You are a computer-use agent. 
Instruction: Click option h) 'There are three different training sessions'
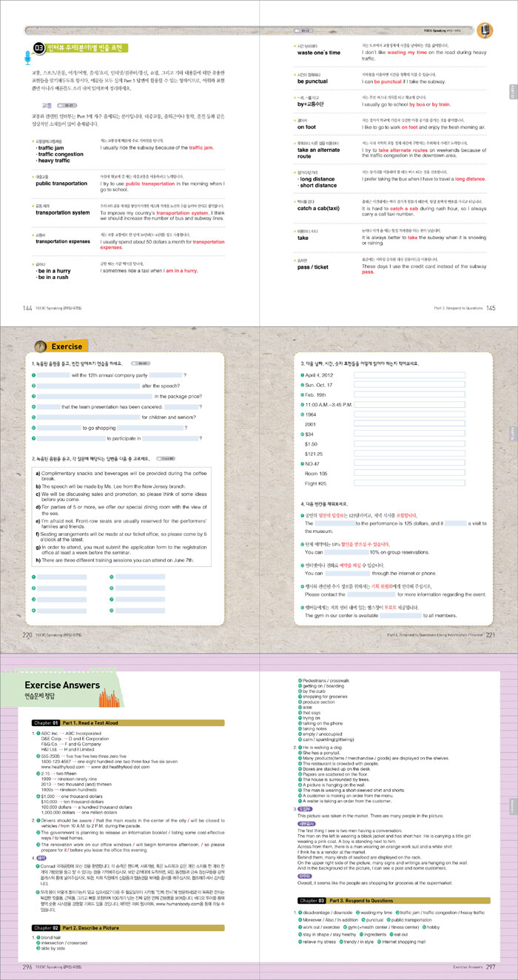point(115,560)
